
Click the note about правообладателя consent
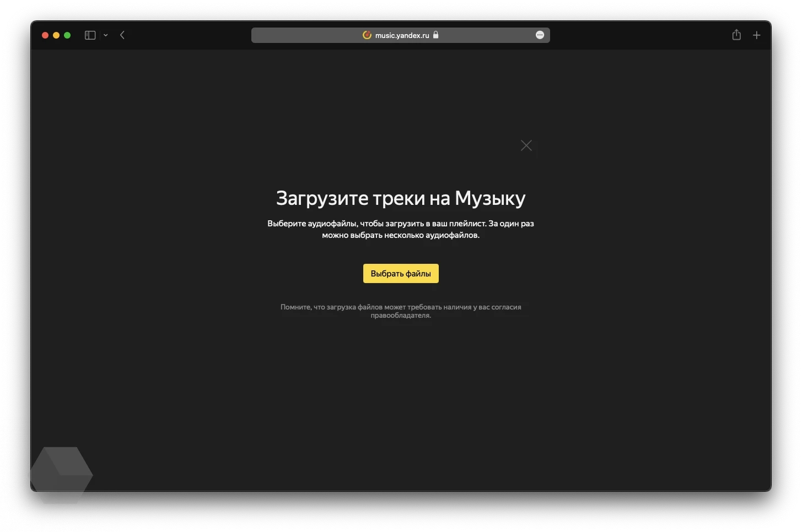(x=401, y=311)
